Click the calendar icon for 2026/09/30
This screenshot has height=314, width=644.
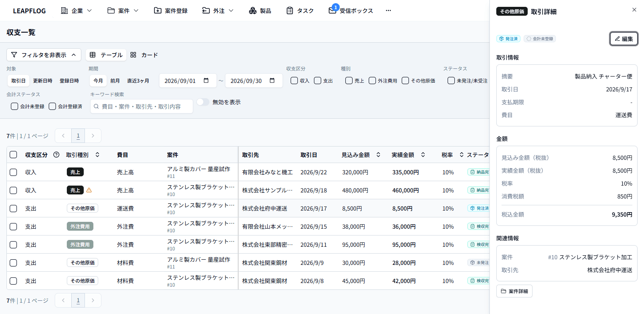(272, 81)
